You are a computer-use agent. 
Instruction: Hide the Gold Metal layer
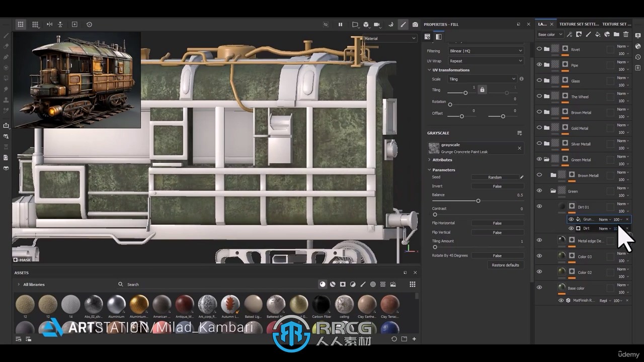click(x=539, y=128)
